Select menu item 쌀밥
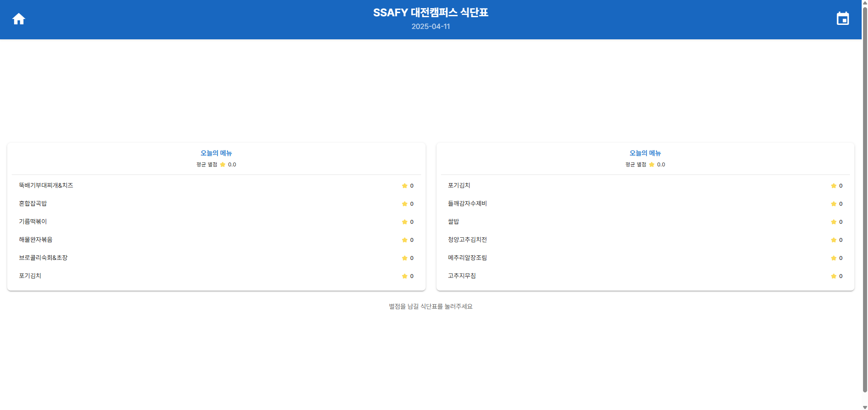Image resolution: width=868 pixels, height=410 pixels. tap(454, 221)
